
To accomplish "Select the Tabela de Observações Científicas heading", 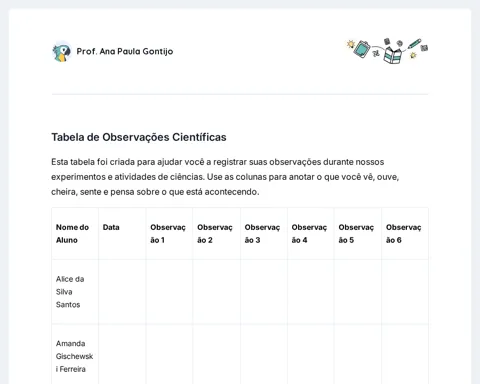I will coord(139,137).
